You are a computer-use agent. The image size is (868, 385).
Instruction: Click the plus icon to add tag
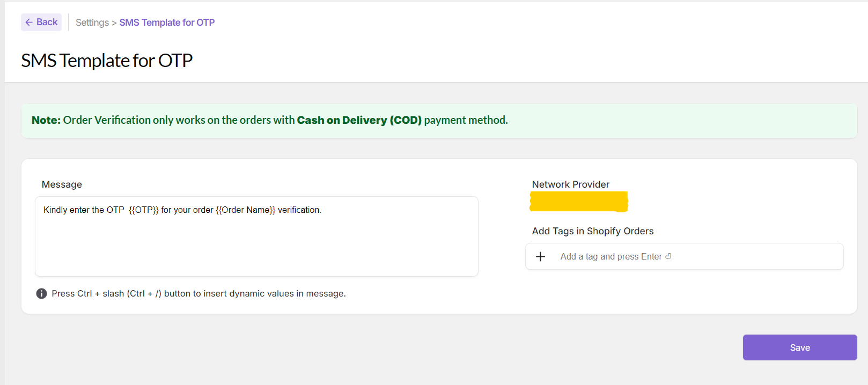click(540, 257)
